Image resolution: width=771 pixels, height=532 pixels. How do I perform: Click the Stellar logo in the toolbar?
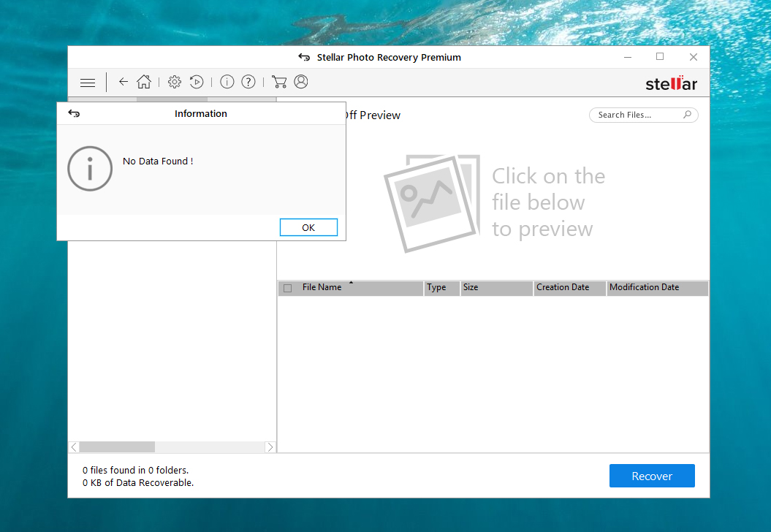click(x=671, y=83)
